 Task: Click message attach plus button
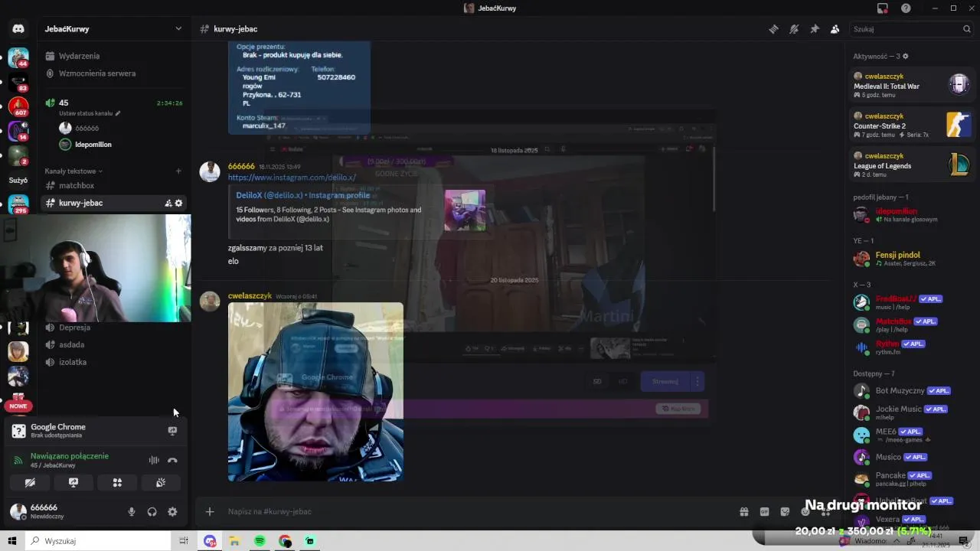pyautogui.click(x=210, y=511)
